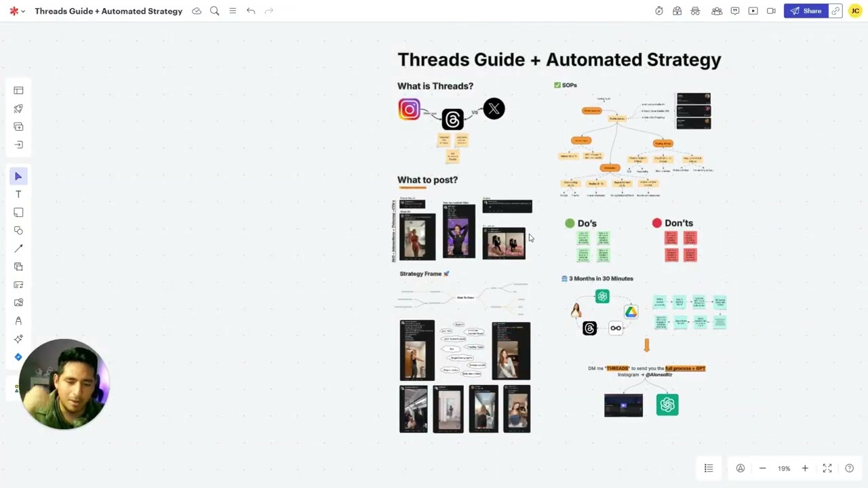Click the undo arrow
Image resolution: width=868 pixels, height=488 pixels.
pos(251,11)
